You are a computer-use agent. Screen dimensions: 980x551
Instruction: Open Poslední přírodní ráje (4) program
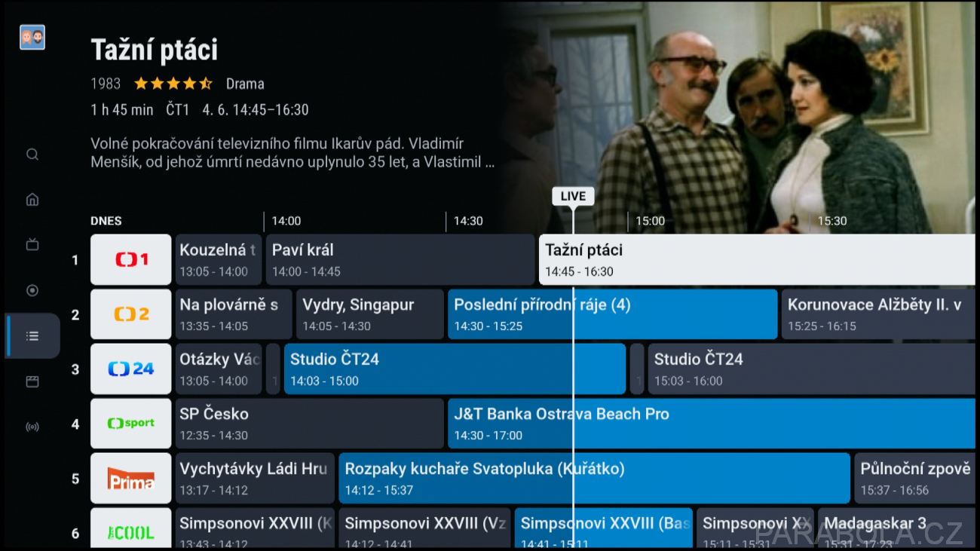click(613, 314)
